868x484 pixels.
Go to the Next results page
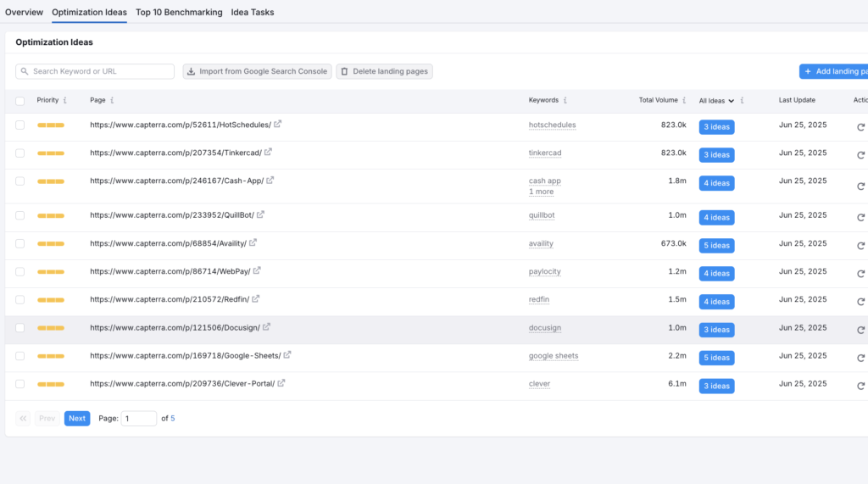(x=77, y=418)
